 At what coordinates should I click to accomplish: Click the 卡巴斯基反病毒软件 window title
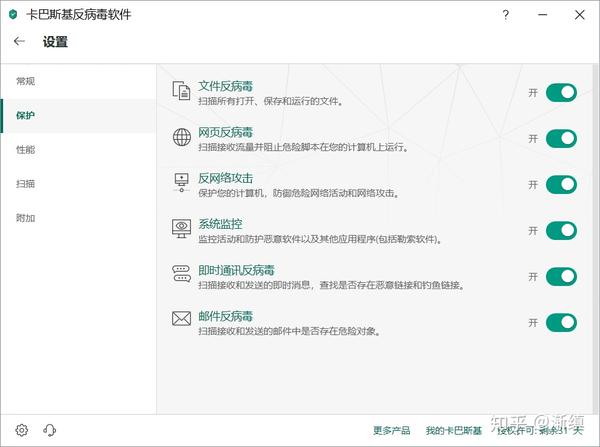[79, 15]
